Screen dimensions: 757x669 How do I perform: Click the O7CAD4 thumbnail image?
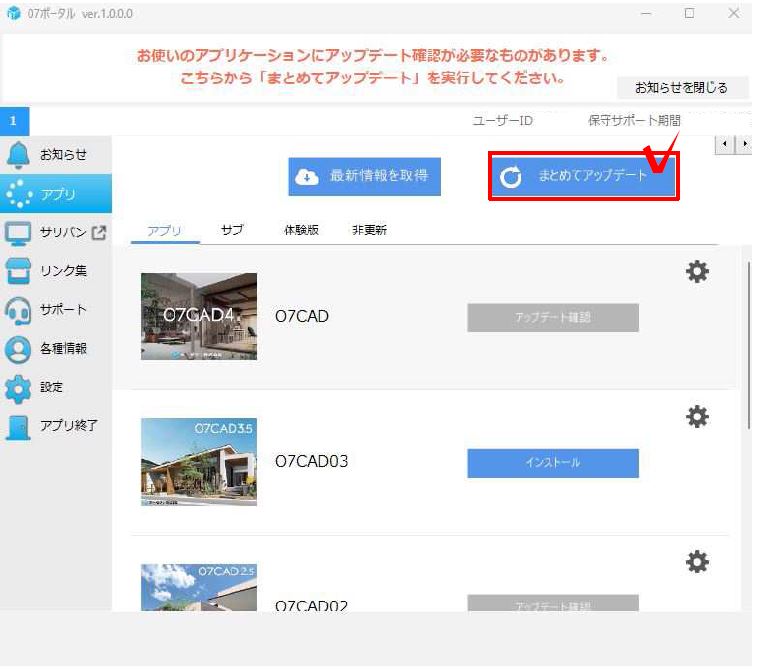pyautogui.click(x=199, y=317)
